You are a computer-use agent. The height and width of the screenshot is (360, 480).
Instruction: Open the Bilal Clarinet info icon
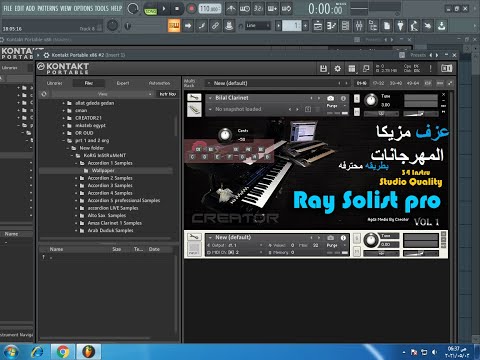(343, 98)
